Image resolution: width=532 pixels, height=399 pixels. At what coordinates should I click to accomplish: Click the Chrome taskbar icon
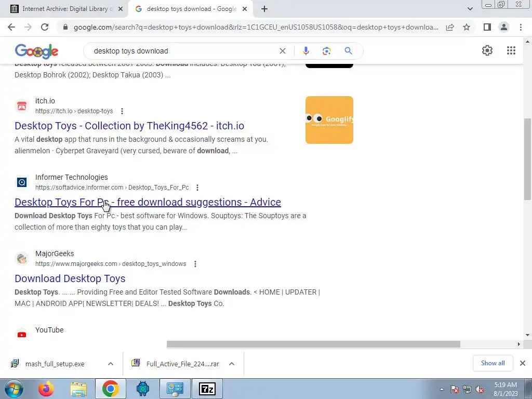111,389
